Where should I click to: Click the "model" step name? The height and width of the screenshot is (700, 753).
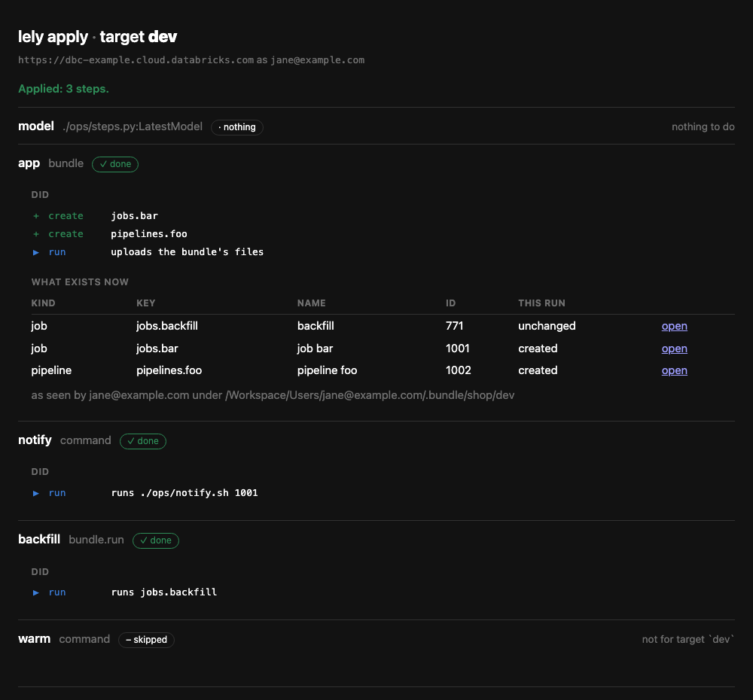pyautogui.click(x=36, y=126)
